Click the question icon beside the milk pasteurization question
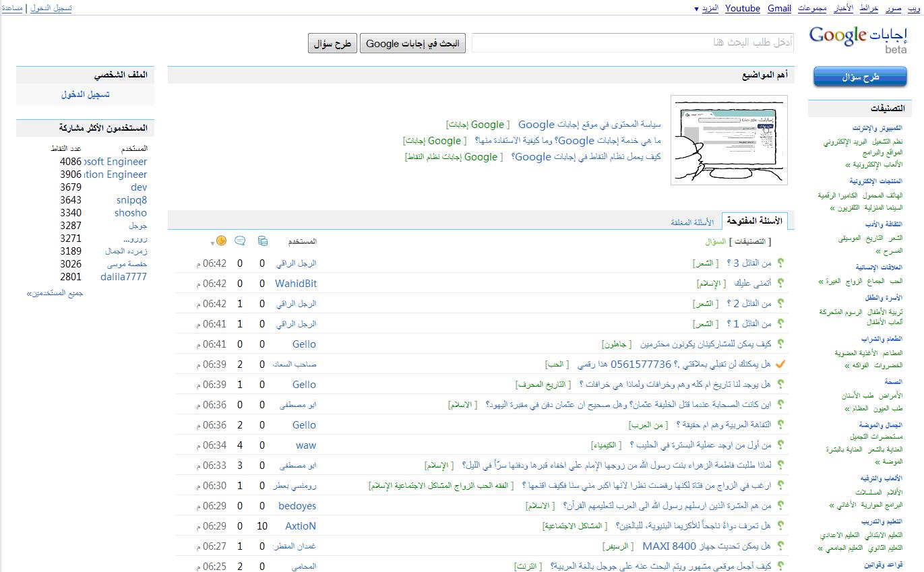Image resolution: width=924 pixels, height=572 pixels. 781,445
